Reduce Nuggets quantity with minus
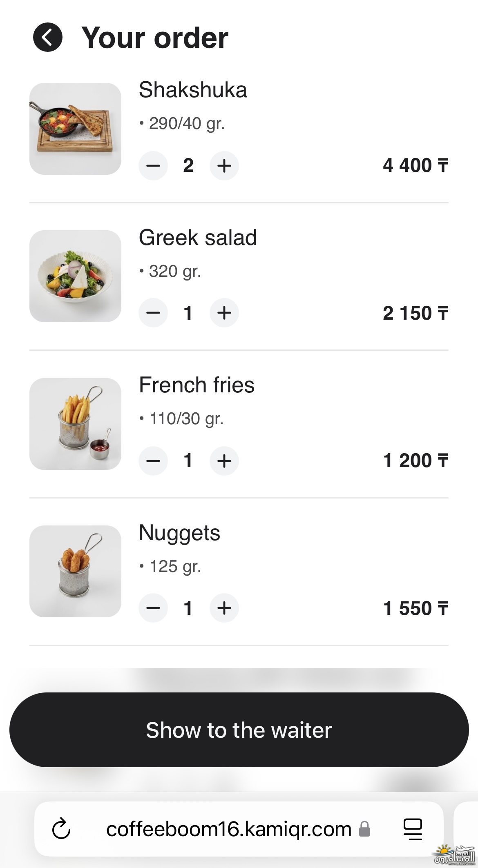 pyautogui.click(x=153, y=608)
